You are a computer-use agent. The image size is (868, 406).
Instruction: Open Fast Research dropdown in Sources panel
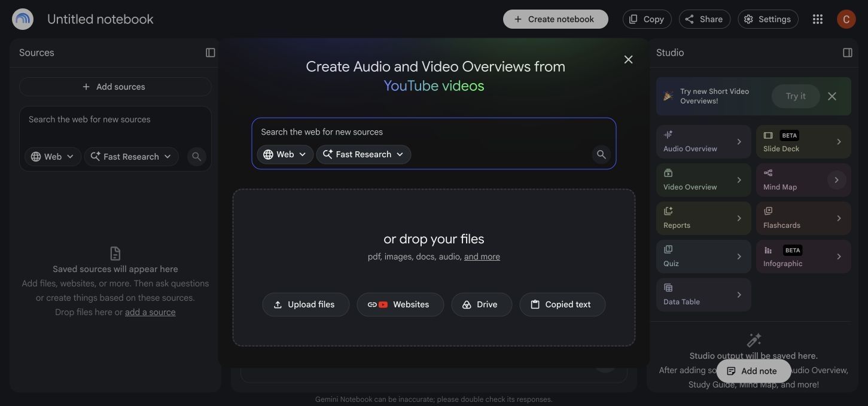(x=131, y=157)
